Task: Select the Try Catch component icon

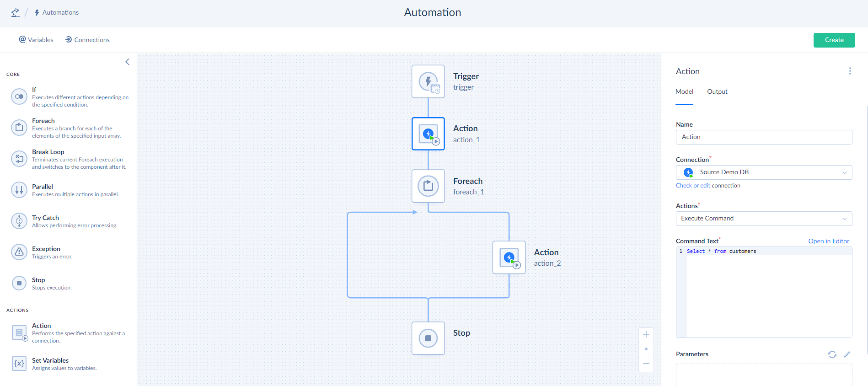Action: point(19,221)
